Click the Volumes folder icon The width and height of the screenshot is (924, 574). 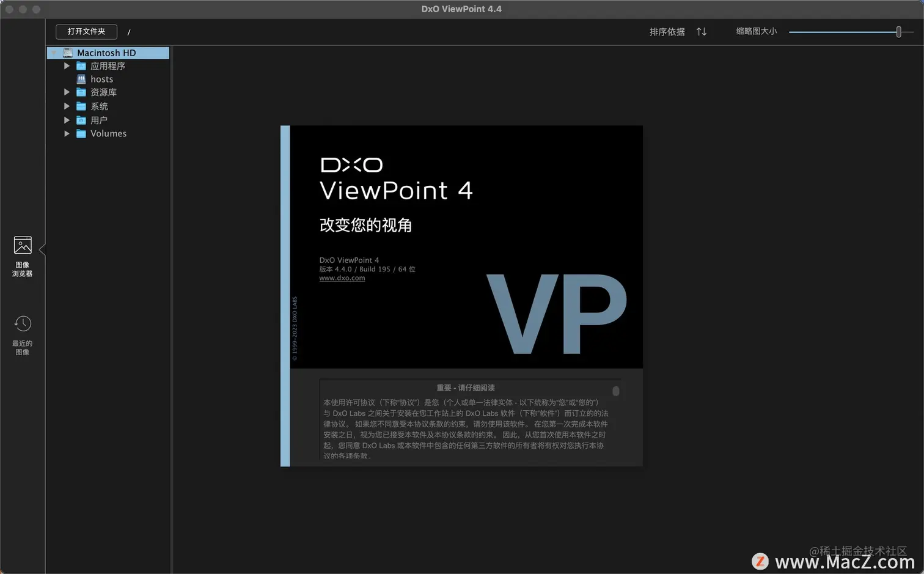click(x=81, y=133)
